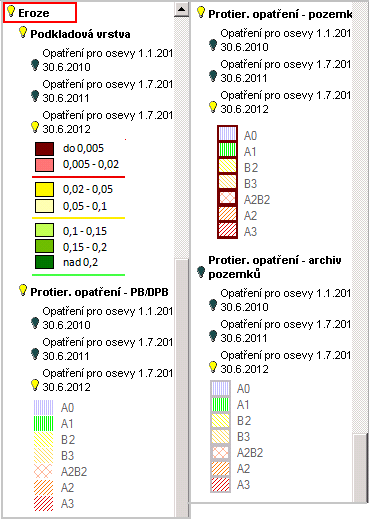
Task: Click the B3 label in PB/DPB legend
Action: click(x=68, y=455)
